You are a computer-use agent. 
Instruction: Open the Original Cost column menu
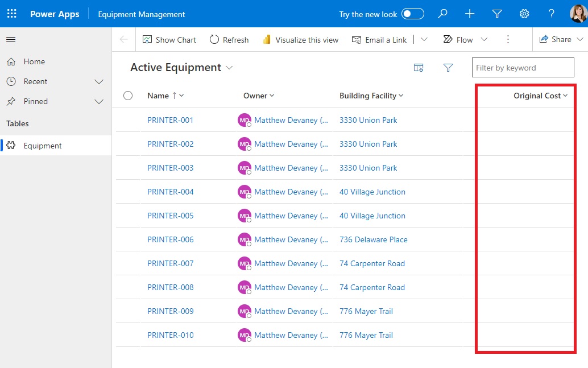click(540, 96)
